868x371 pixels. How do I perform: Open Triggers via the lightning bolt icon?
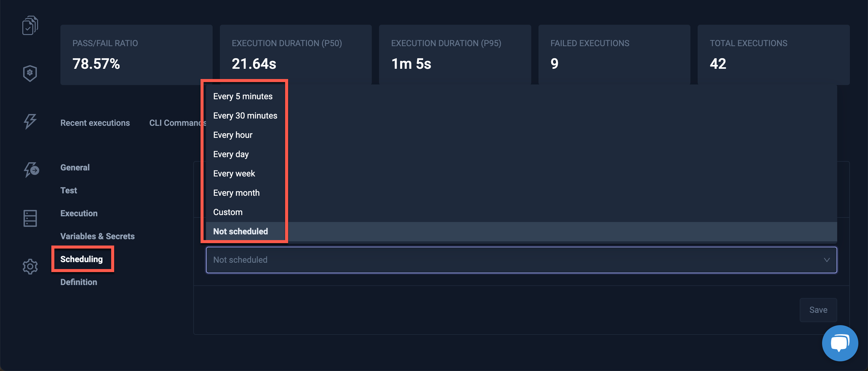(x=30, y=122)
